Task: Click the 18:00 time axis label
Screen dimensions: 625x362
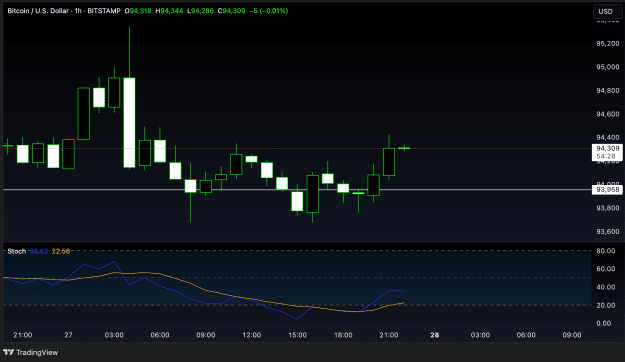Action: tap(343, 335)
